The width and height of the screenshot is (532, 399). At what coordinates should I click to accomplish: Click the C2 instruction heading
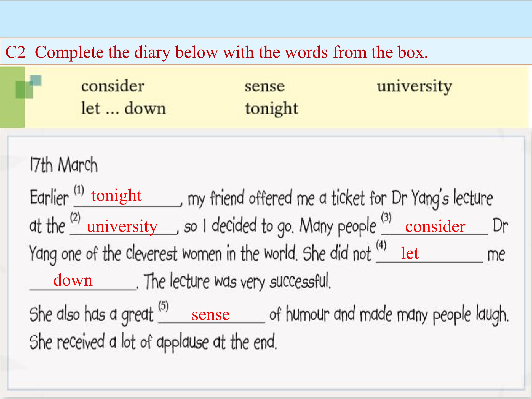coord(216,52)
